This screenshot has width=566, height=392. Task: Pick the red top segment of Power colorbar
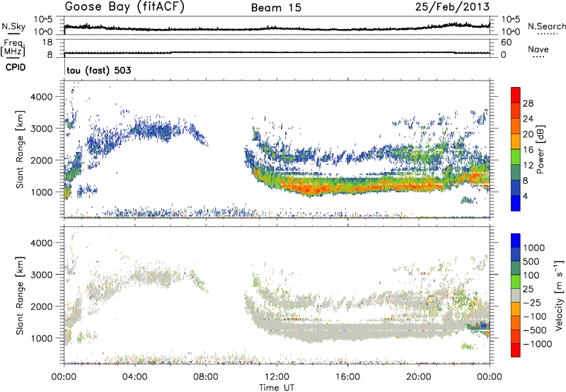[x=516, y=95]
